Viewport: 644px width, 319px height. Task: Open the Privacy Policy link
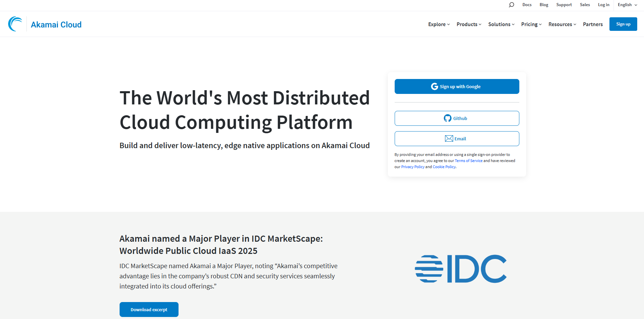click(413, 167)
